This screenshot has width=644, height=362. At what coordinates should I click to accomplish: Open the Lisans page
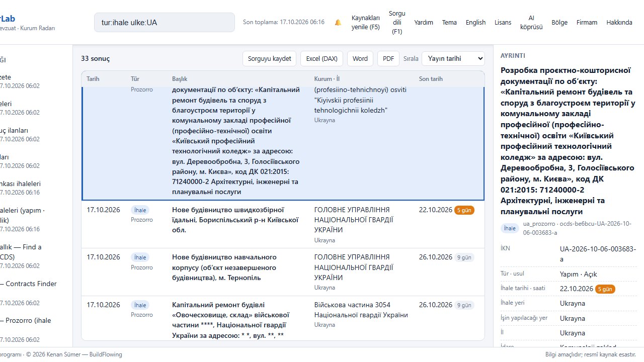(503, 23)
